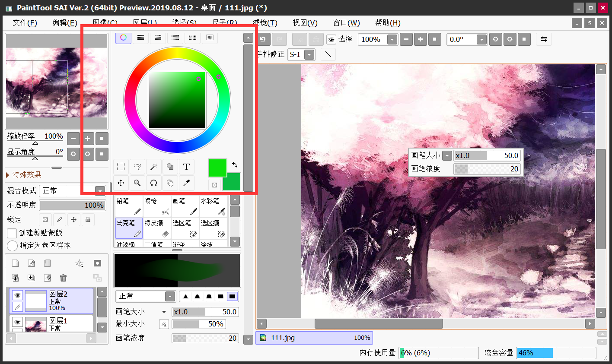Screen dimensions: 612x364
Task: Open the 手抖修正 S-1 dropdown
Action: (x=309, y=55)
